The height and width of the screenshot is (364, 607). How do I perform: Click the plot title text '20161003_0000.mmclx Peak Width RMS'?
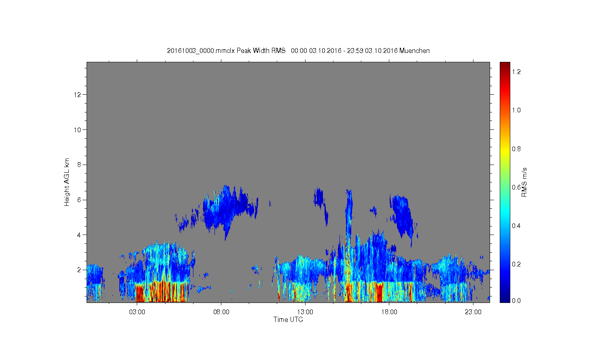point(226,51)
